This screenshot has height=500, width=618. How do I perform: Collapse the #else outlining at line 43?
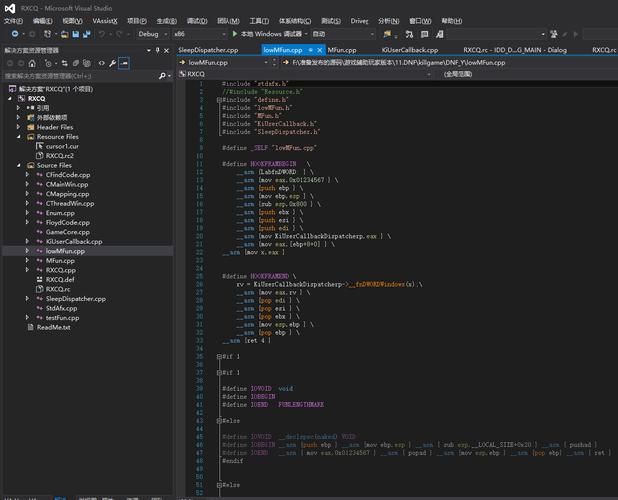(219, 421)
